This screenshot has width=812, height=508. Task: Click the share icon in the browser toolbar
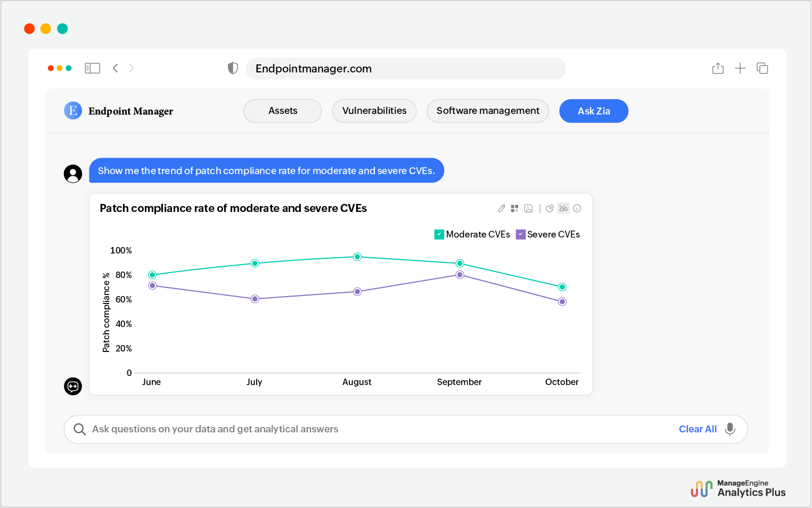coord(718,68)
